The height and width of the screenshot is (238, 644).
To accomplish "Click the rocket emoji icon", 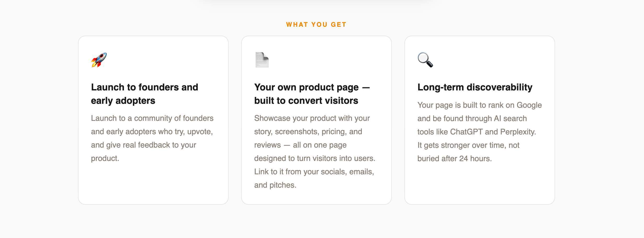I will pyautogui.click(x=99, y=60).
